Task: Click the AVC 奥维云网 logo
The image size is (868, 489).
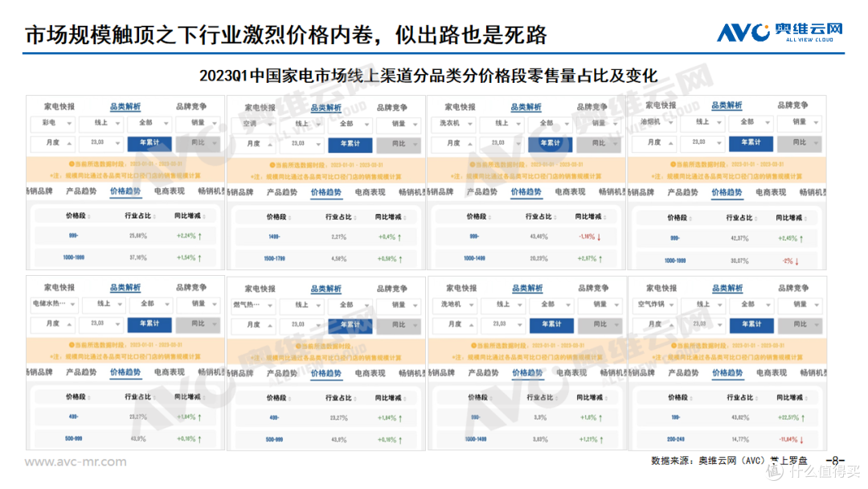Action: coord(780,32)
